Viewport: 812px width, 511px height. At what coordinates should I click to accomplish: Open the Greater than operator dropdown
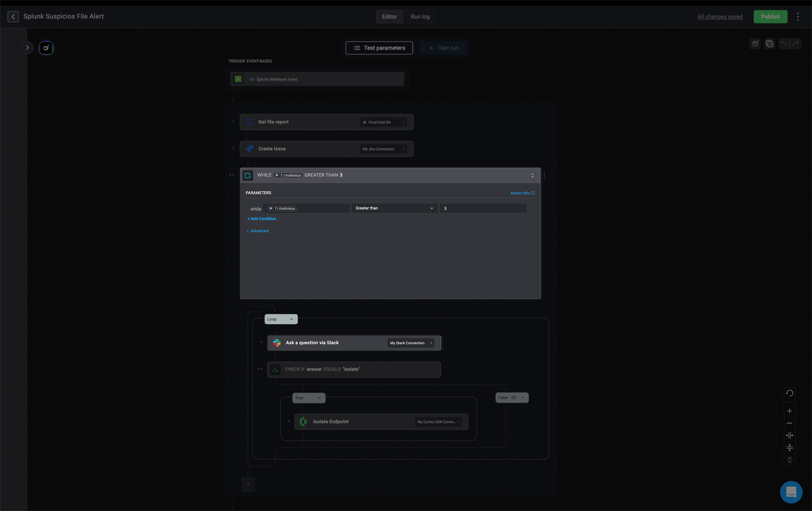395,208
